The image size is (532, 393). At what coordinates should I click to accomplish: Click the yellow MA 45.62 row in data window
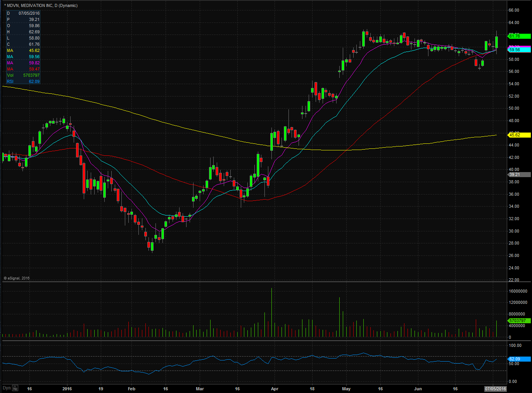pos(23,50)
